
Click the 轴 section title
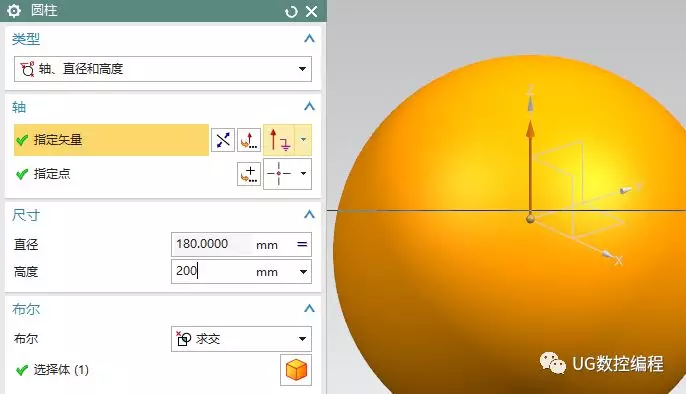pyautogui.click(x=19, y=107)
